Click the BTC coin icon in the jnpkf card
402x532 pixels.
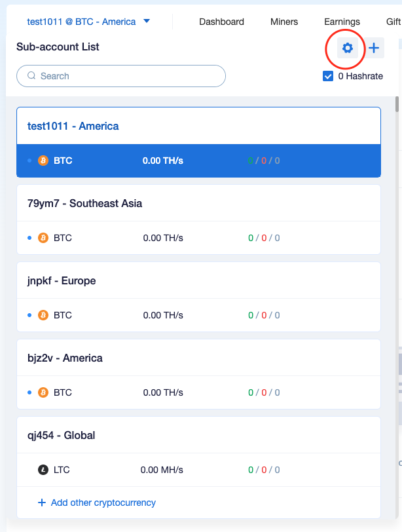[x=43, y=315]
